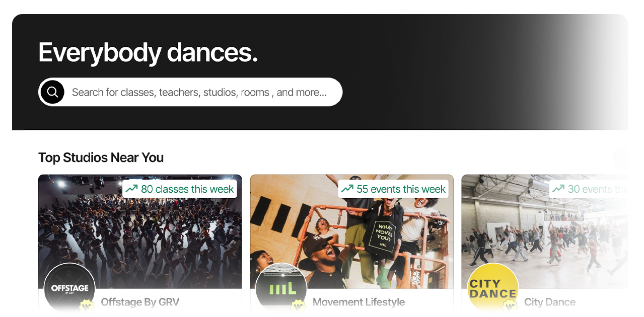Screen dimensions: 644x317
Task: Open the Movement Lifestyle round logo avatar
Action: tap(281, 288)
